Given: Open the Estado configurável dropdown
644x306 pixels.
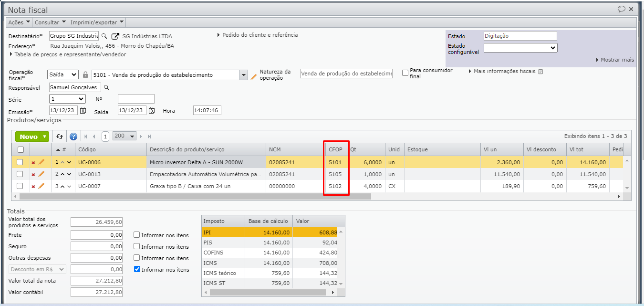Looking at the screenshot, I should pyautogui.click(x=520, y=48).
